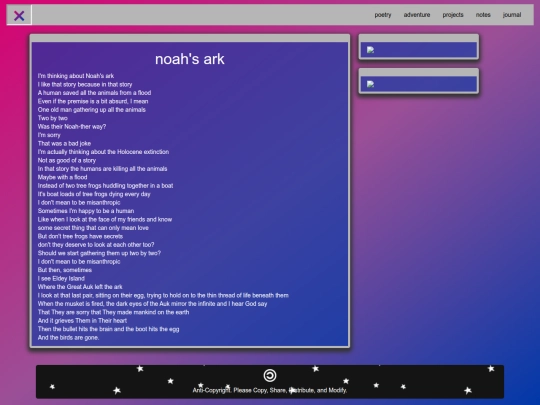This screenshot has width=540, height=405.
Task: Click the line "I see Eldey Island"
Action: (61, 278)
